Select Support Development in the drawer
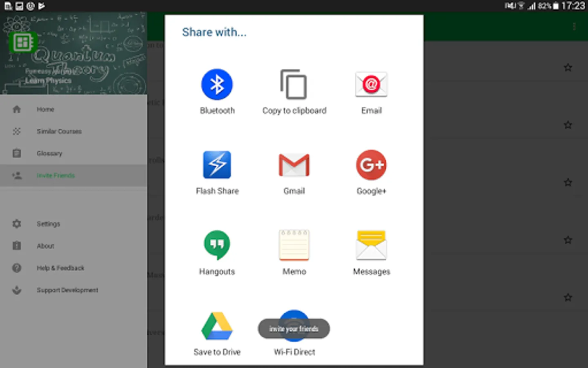 (73, 290)
